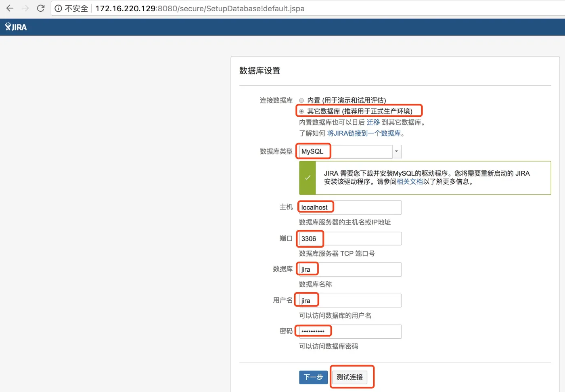The height and width of the screenshot is (392, 565).
Task: Click hint text 数据库名称
Action: [316, 284]
